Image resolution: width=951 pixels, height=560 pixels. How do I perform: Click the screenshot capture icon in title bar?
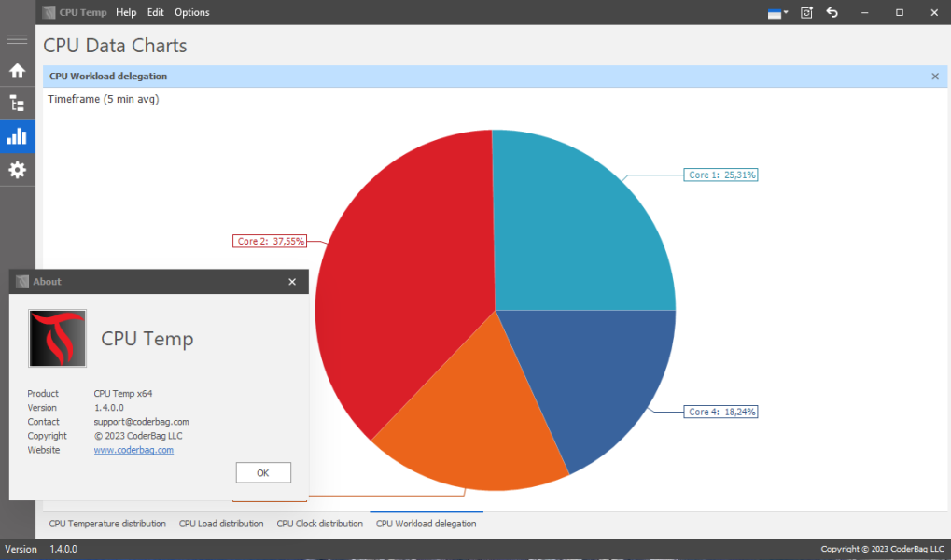pyautogui.click(x=806, y=12)
